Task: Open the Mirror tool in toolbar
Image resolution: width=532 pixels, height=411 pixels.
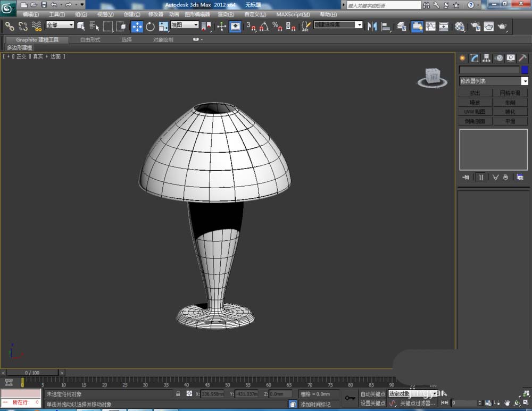Action: point(372,27)
